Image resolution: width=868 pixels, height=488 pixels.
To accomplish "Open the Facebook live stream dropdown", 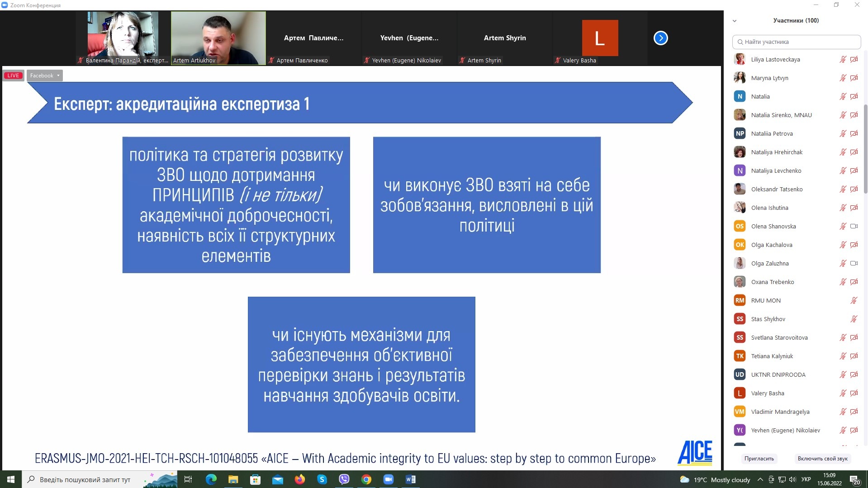I will click(45, 76).
